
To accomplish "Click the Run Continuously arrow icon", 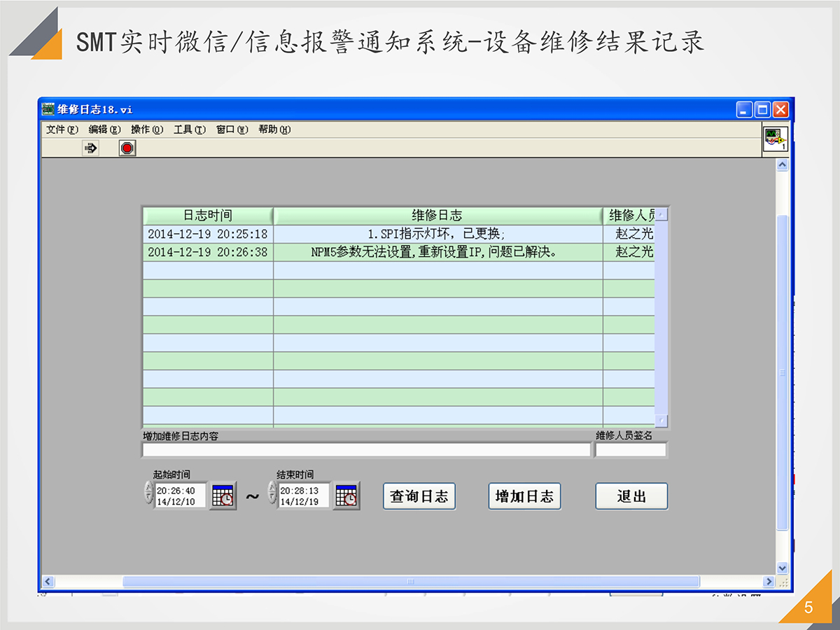I will (91, 148).
